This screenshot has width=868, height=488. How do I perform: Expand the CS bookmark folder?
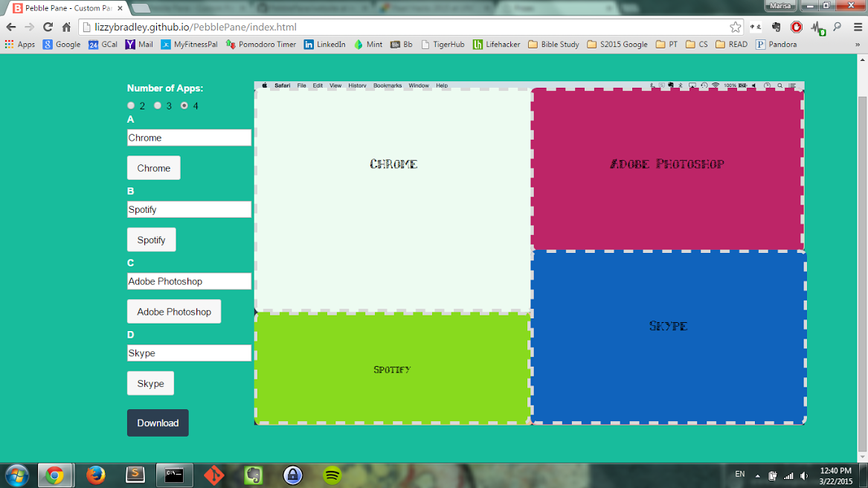tap(696, 45)
